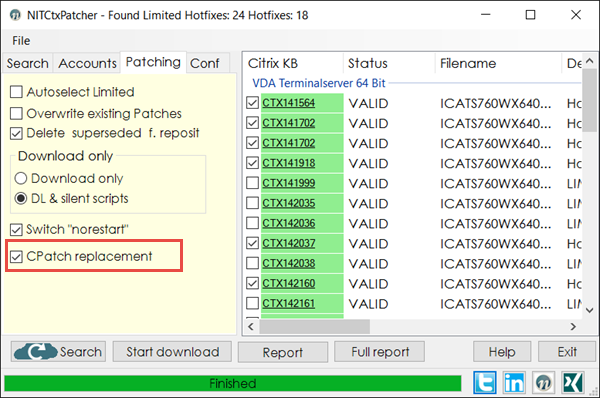This screenshot has width=600, height=398.
Task: Switch to the Search tab
Action: (x=28, y=63)
